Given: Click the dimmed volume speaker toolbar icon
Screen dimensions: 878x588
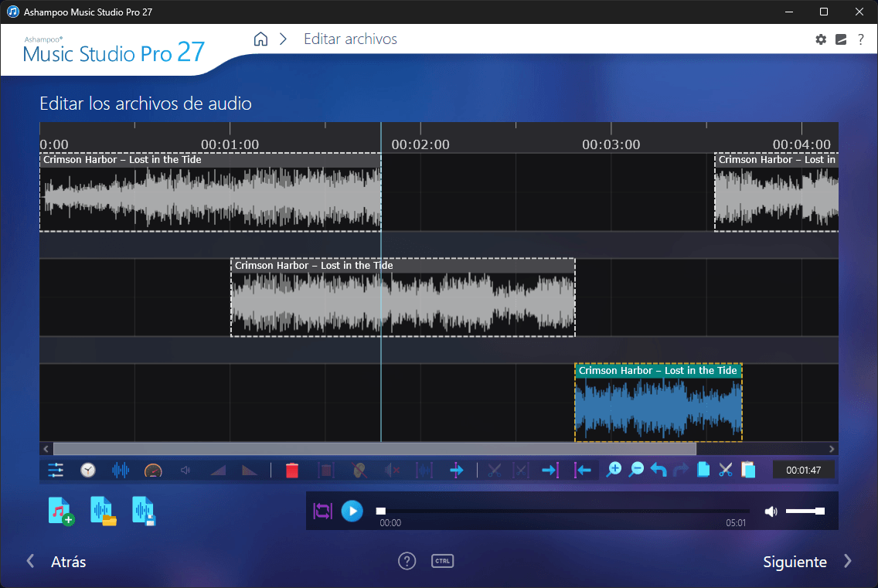Looking at the screenshot, I should click(185, 471).
